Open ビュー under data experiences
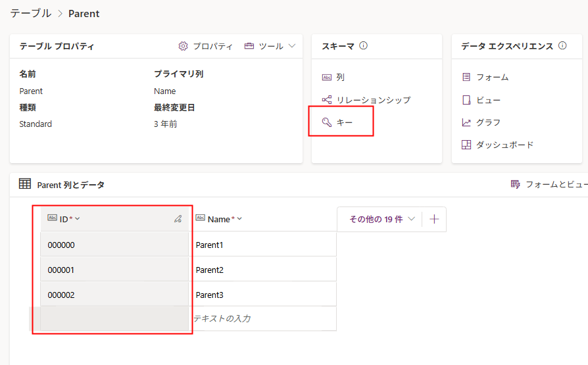Viewport: 588px width, 365px height. tap(481, 100)
